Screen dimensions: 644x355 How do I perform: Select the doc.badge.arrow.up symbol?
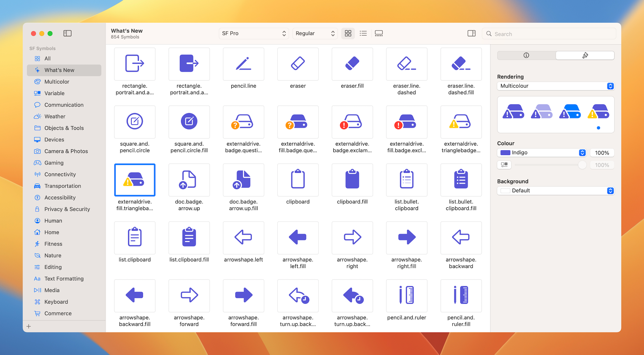point(189,180)
